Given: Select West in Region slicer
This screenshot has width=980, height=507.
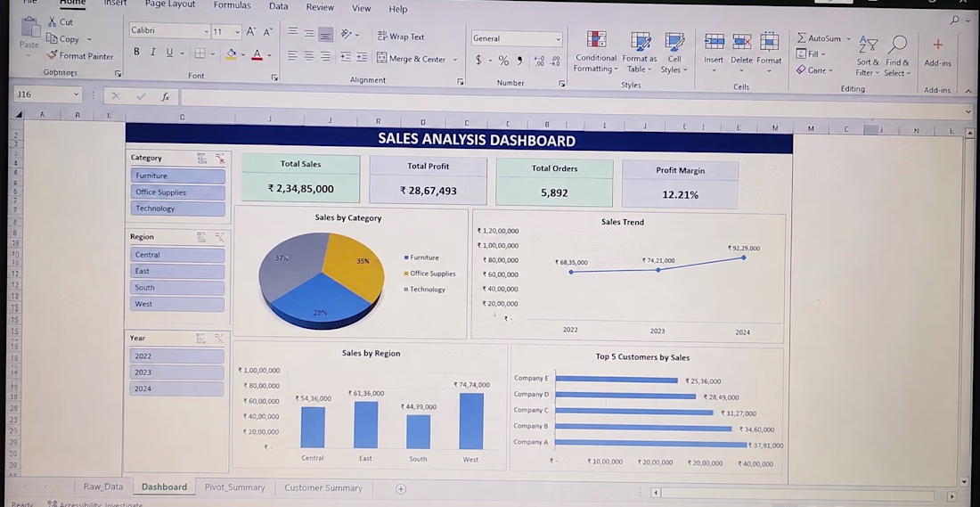Looking at the screenshot, I should point(177,304).
